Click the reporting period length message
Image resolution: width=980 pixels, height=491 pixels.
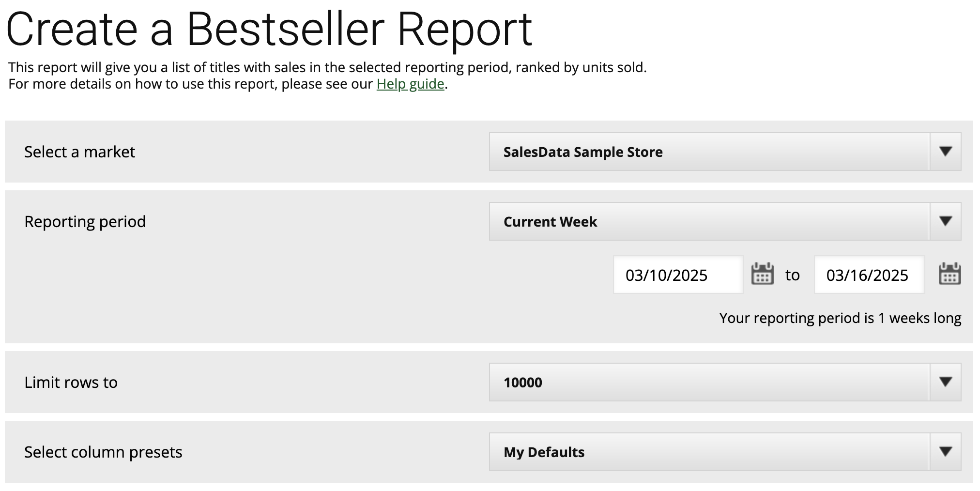tap(840, 318)
